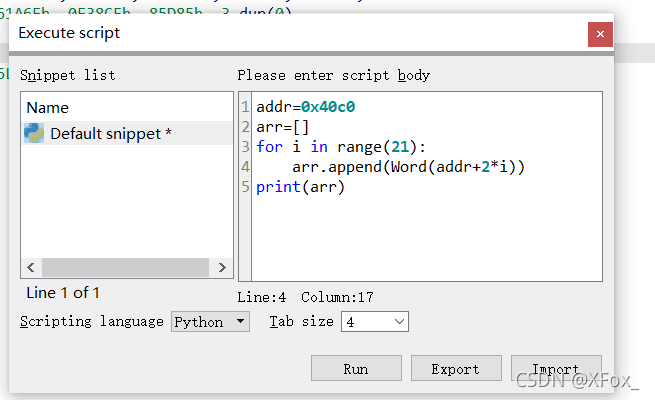Select the Default snippet list entry

tap(127, 133)
